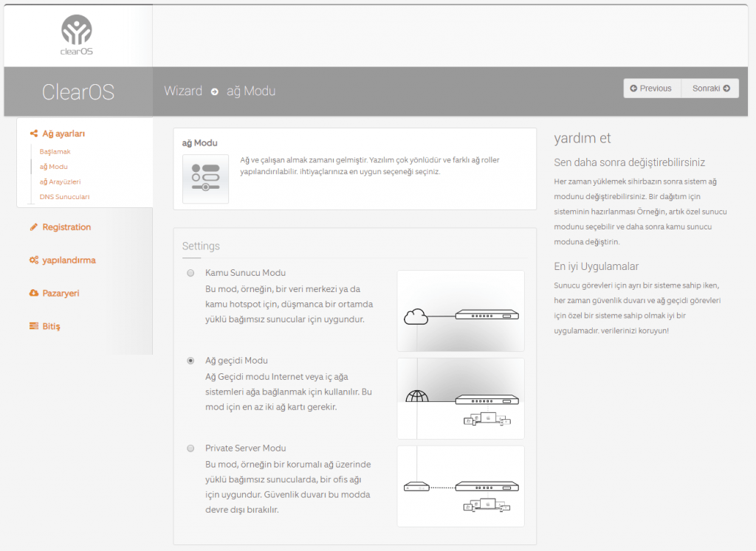Click the pencil icon next to Registration
Image resolution: width=756 pixels, height=551 pixels.
coord(34,227)
